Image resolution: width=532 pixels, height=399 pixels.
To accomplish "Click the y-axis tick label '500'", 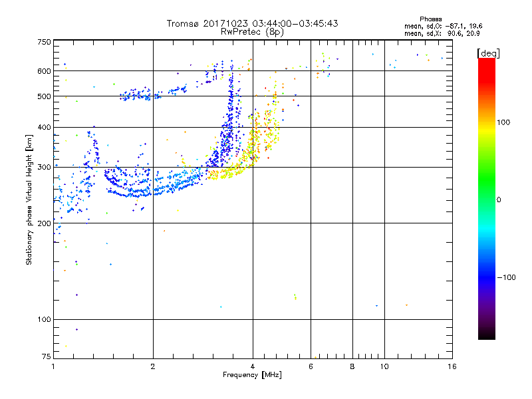I will pyautogui.click(x=44, y=96).
